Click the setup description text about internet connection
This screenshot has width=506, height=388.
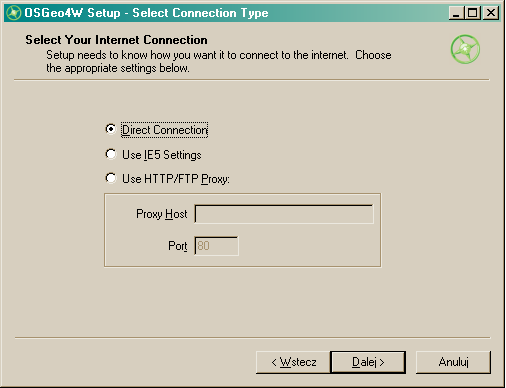tap(219, 61)
